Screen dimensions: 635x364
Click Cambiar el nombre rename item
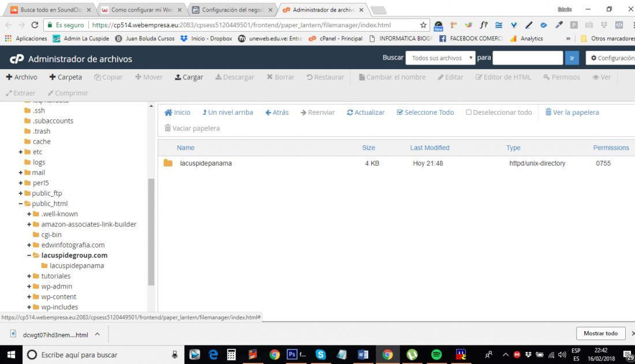click(x=392, y=77)
